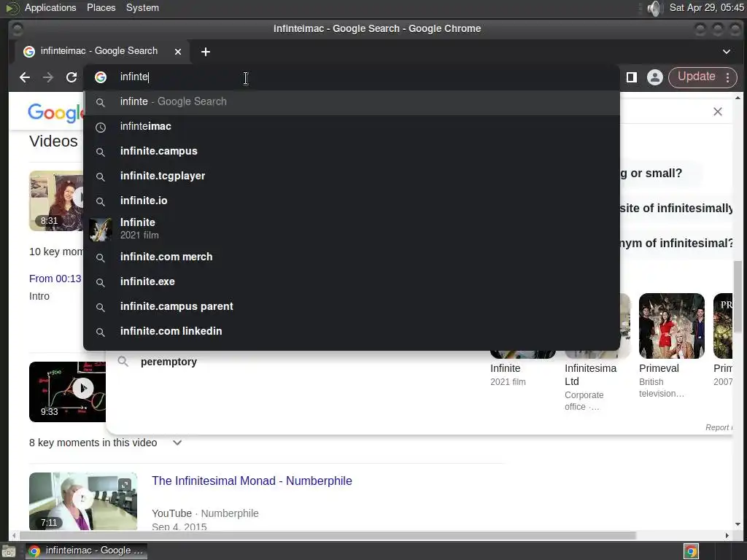Click the Update button
Image resolution: width=747 pixels, height=560 pixels.
pos(696,77)
